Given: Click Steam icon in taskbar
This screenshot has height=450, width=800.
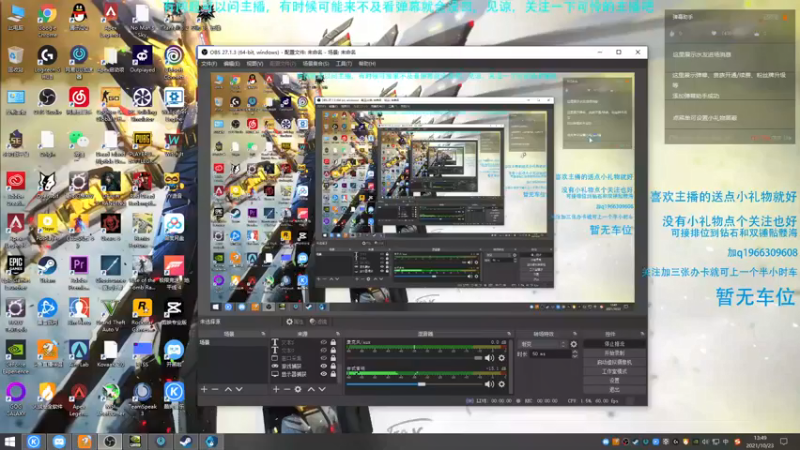Looking at the screenshot, I should coord(186,441).
